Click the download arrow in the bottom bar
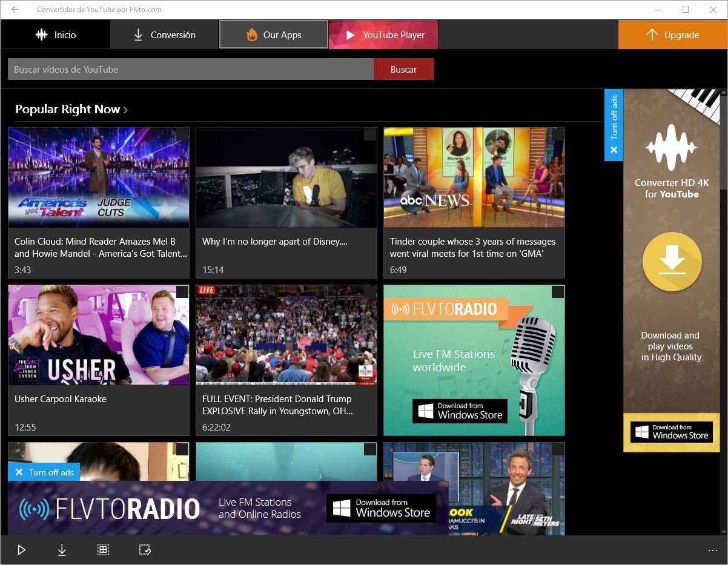This screenshot has width=728, height=565. point(62,550)
